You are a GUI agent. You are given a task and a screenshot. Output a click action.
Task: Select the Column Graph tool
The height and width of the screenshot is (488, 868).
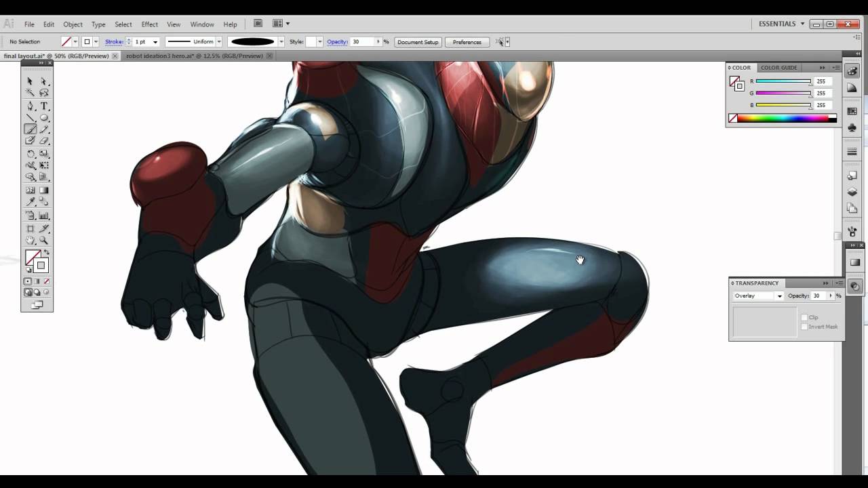coord(44,216)
